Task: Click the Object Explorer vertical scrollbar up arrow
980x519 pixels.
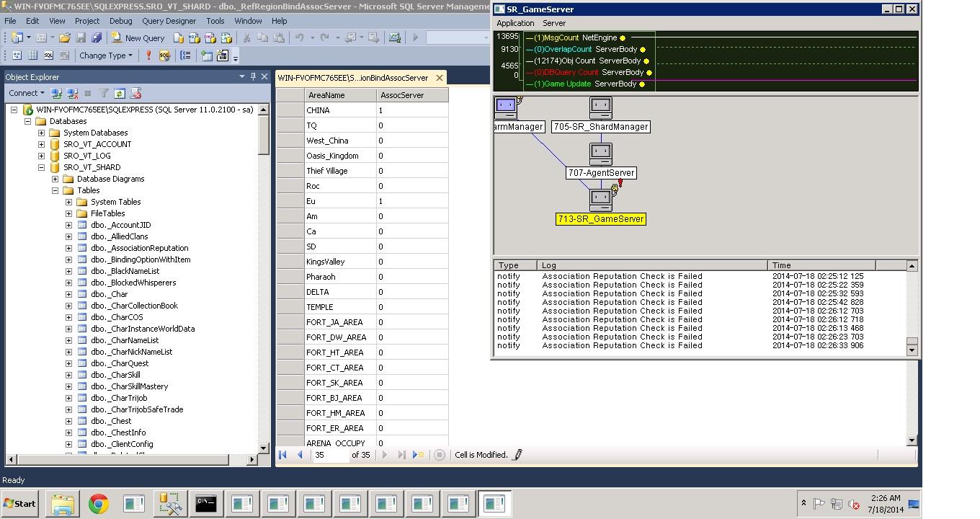Action: click(x=264, y=110)
